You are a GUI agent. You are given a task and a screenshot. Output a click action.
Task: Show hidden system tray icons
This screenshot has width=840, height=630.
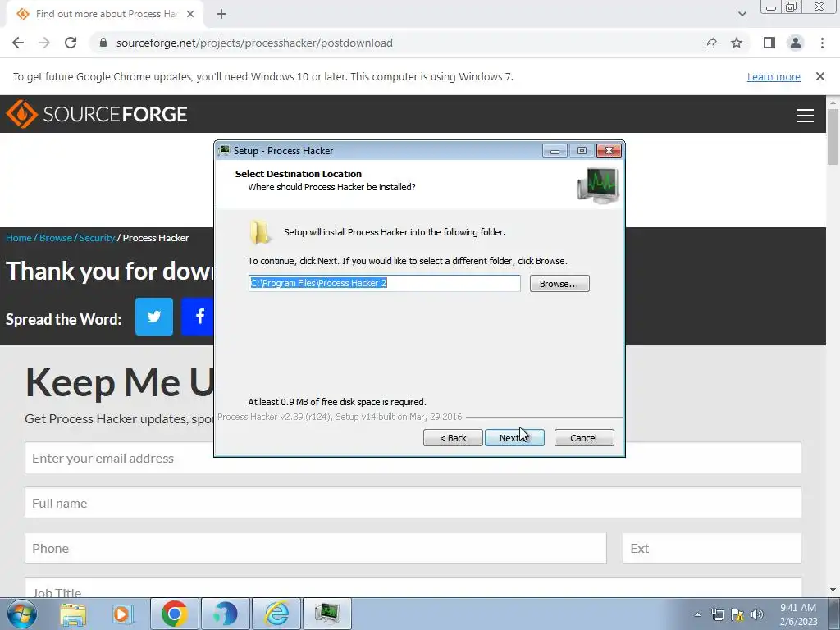[697, 614]
